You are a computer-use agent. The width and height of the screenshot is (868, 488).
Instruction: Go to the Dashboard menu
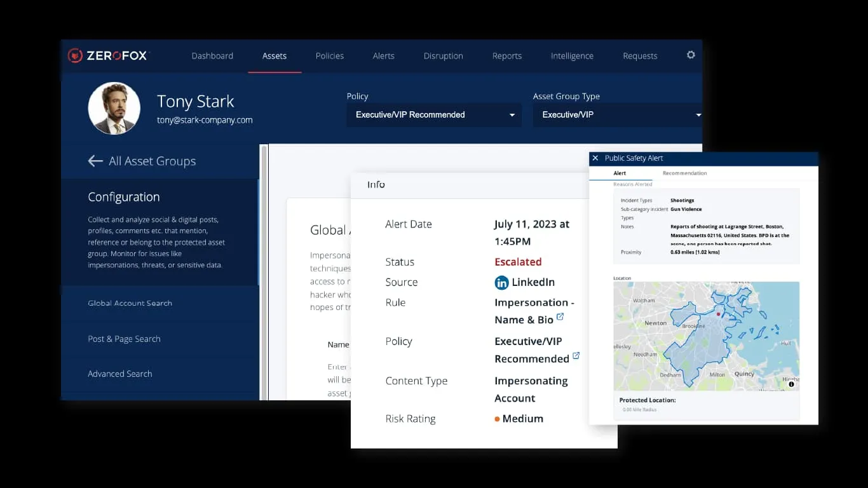(212, 56)
